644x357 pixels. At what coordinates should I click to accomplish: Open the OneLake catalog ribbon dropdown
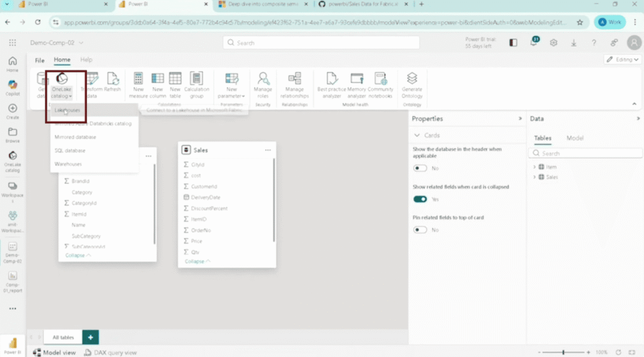pyautogui.click(x=62, y=86)
